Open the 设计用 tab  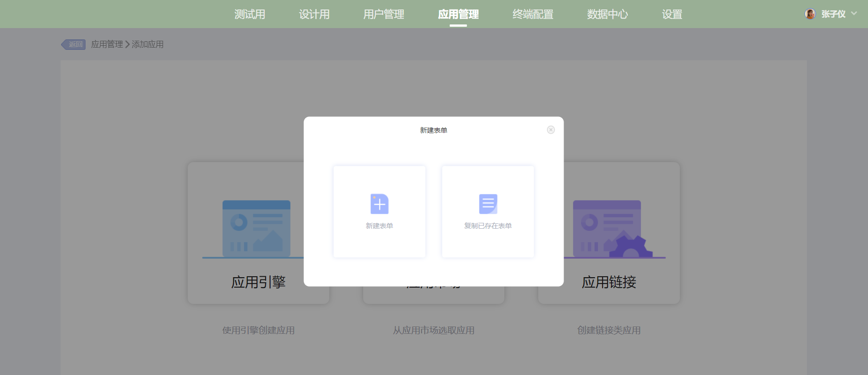314,14
